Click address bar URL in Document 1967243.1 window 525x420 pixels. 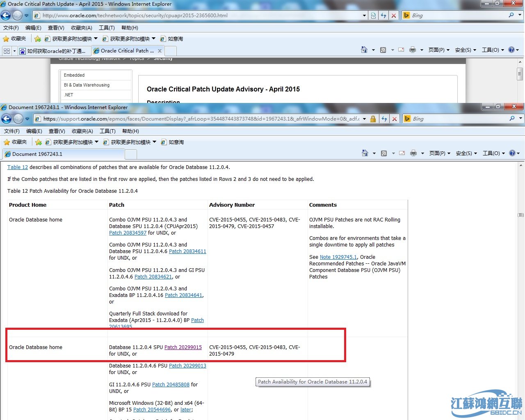[201, 119]
